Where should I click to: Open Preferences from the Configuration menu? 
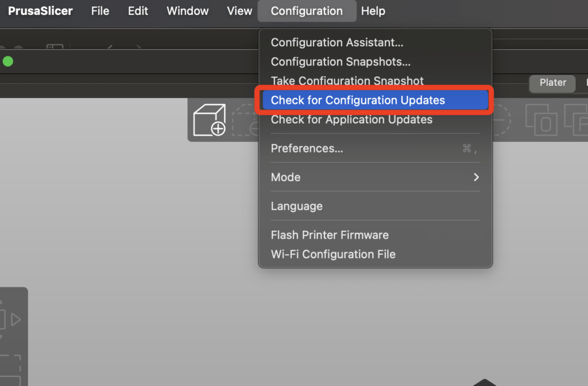(307, 149)
